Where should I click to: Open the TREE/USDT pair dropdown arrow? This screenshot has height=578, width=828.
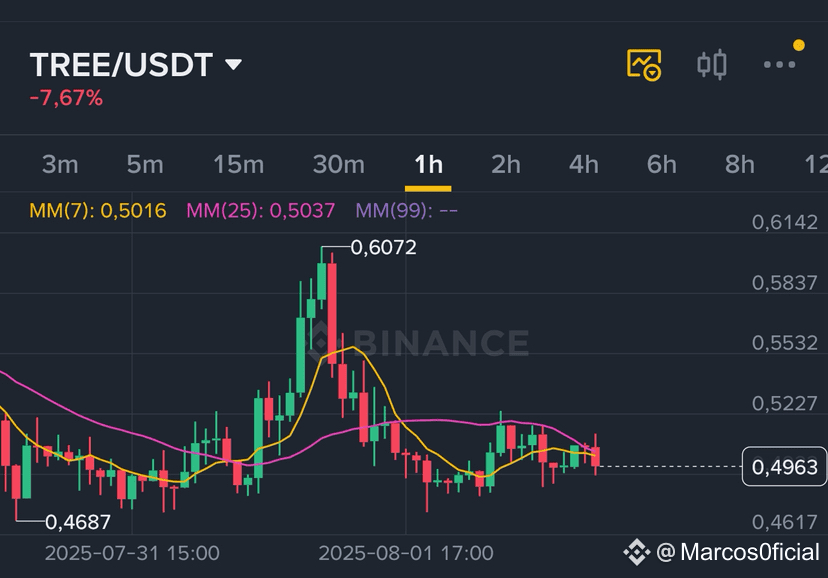tap(233, 64)
